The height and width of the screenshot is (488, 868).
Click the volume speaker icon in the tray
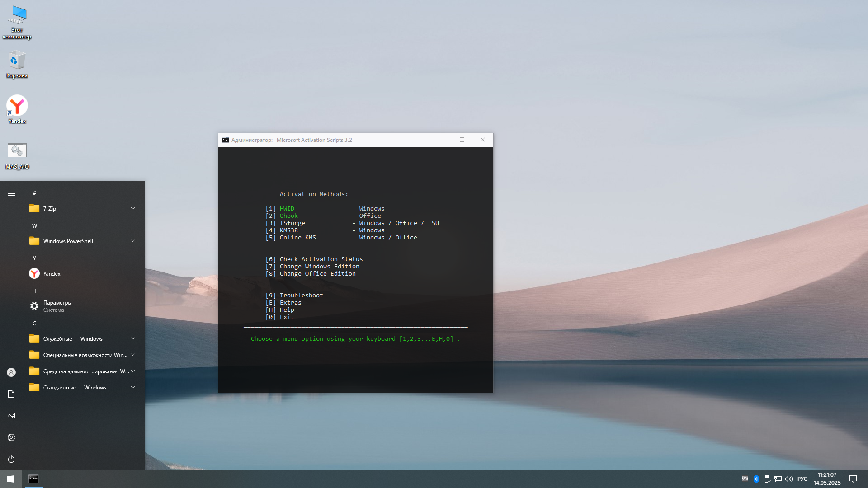(x=789, y=479)
